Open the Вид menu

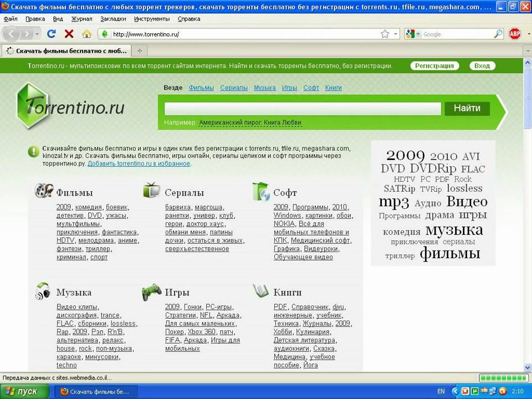click(x=58, y=19)
